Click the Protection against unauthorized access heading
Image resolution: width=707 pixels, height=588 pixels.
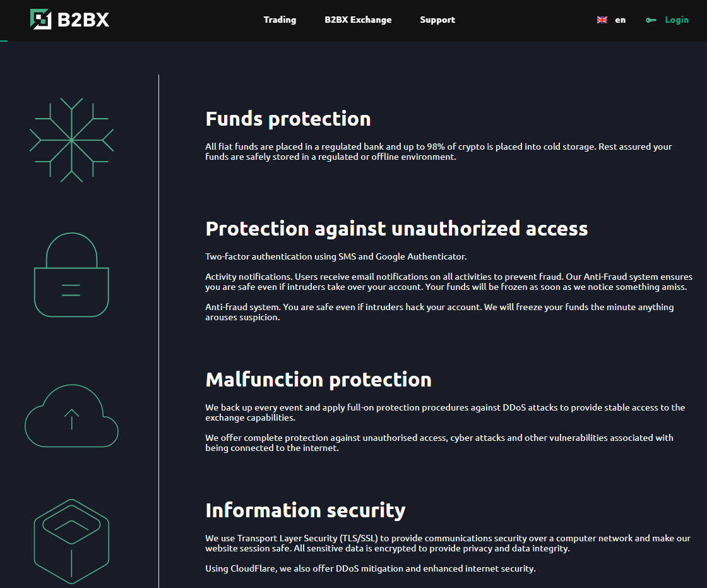pyautogui.click(x=396, y=229)
